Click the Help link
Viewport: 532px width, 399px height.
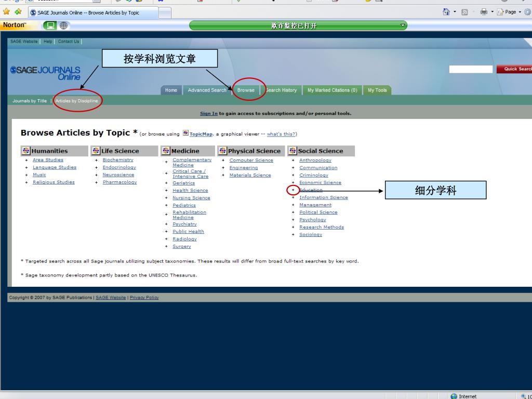[x=48, y=42]
